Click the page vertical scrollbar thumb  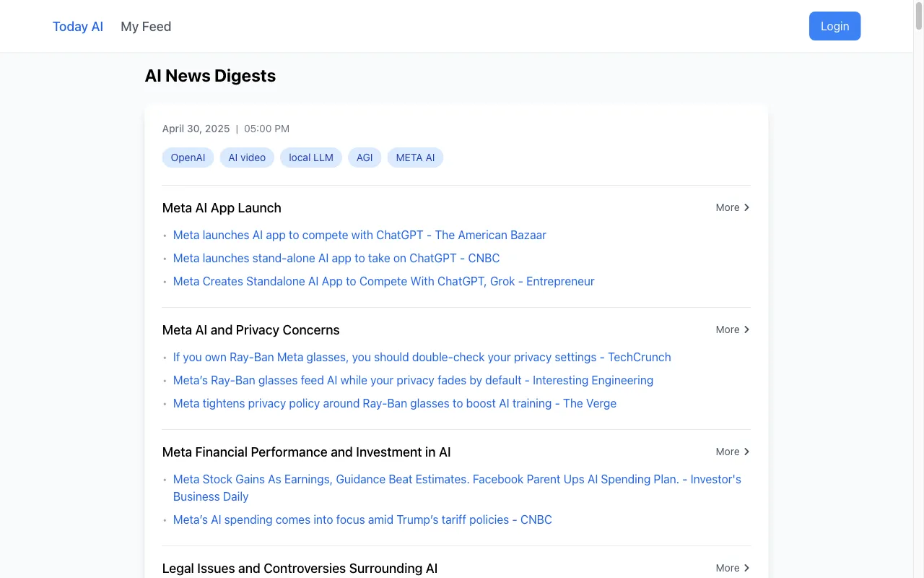click(919, 14)
